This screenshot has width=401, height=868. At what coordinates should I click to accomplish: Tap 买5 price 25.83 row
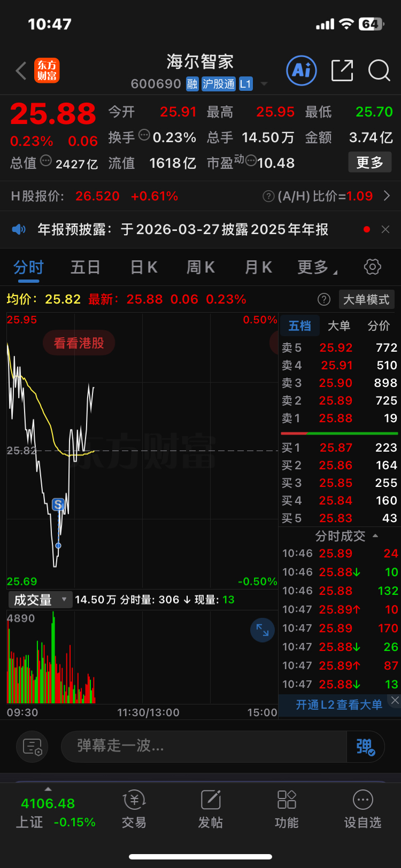[339, 518]
